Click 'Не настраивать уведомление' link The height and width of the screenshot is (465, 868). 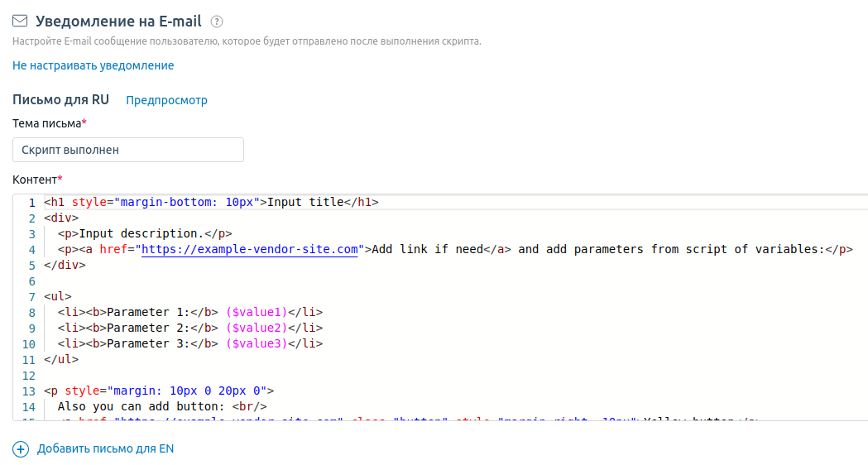pyautogui.click(x=93, y=65)
